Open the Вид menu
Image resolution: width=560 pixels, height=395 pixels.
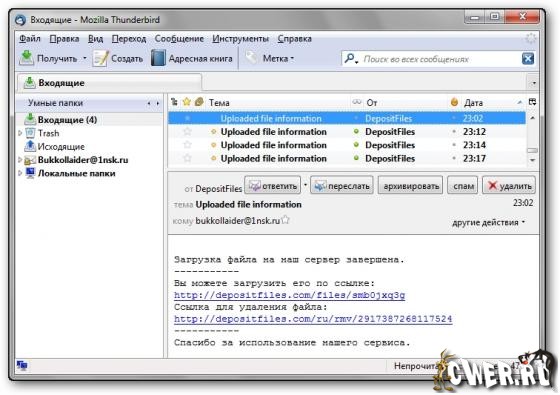pyautogui.click(x=95, y=39)
